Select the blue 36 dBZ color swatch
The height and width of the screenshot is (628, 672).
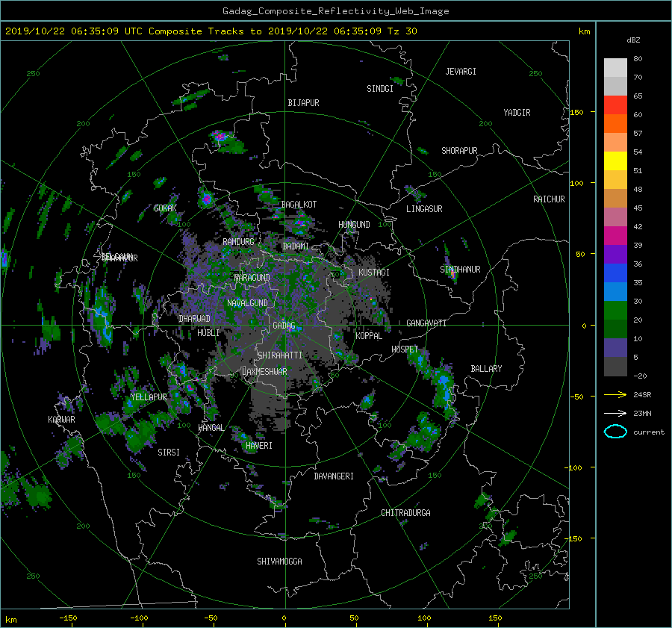615,273
